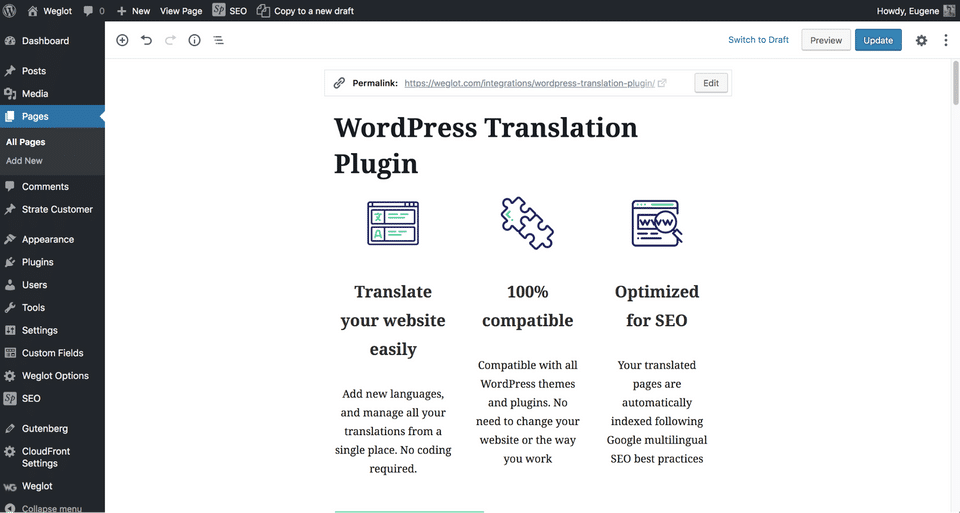Click Collapse menu in the sidebar
This screenshot has height=513, width=960.
(x=52, y=508)
